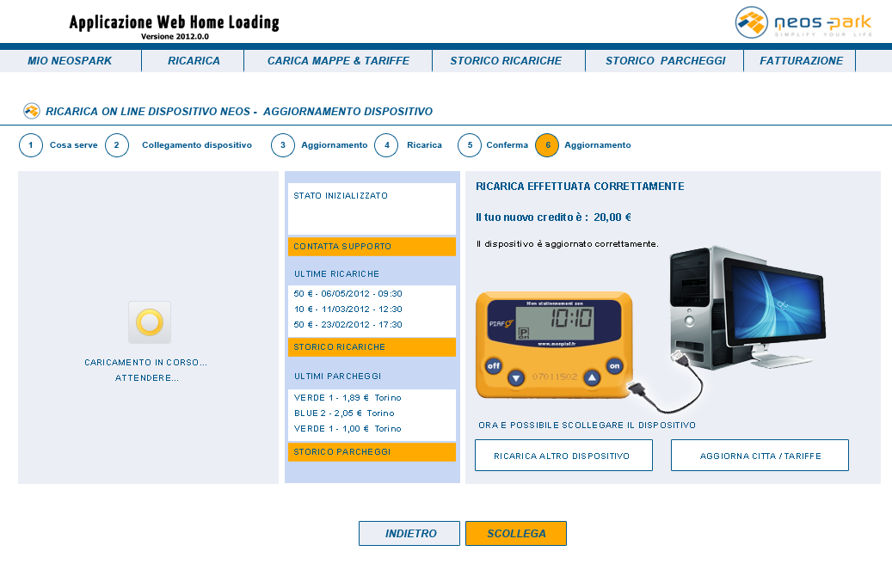The image size is (892, 588).
Task: Click the device serial number 07011502
Action: click(555, 377)
